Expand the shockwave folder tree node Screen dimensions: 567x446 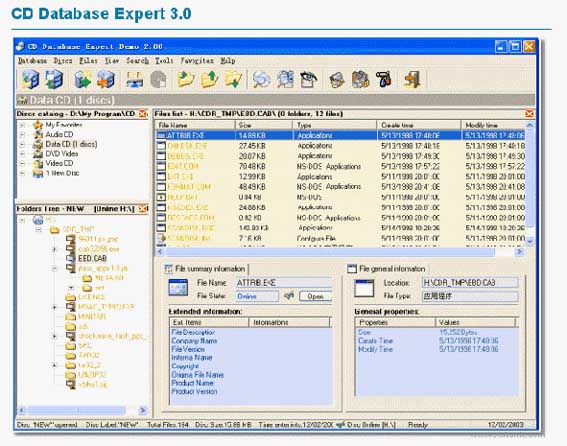pyautogui.click(x=55, y=336)
